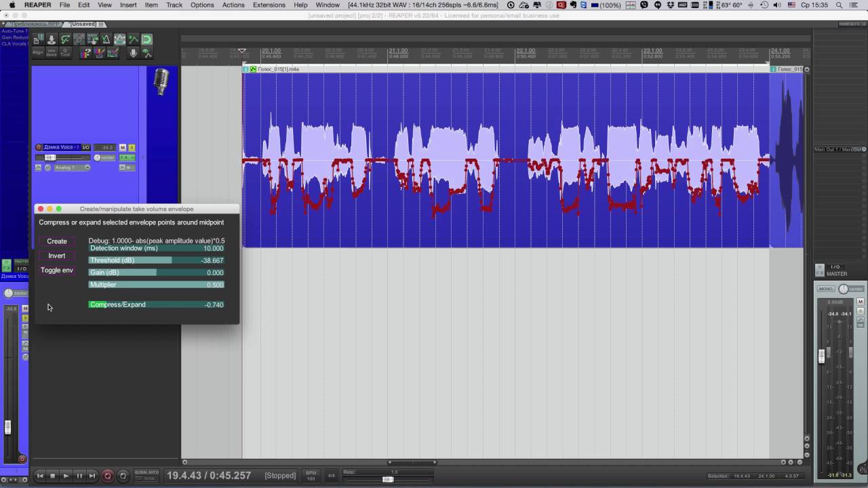Click the Play transport button
Viewport: 868px width, 488px height.
66,476
